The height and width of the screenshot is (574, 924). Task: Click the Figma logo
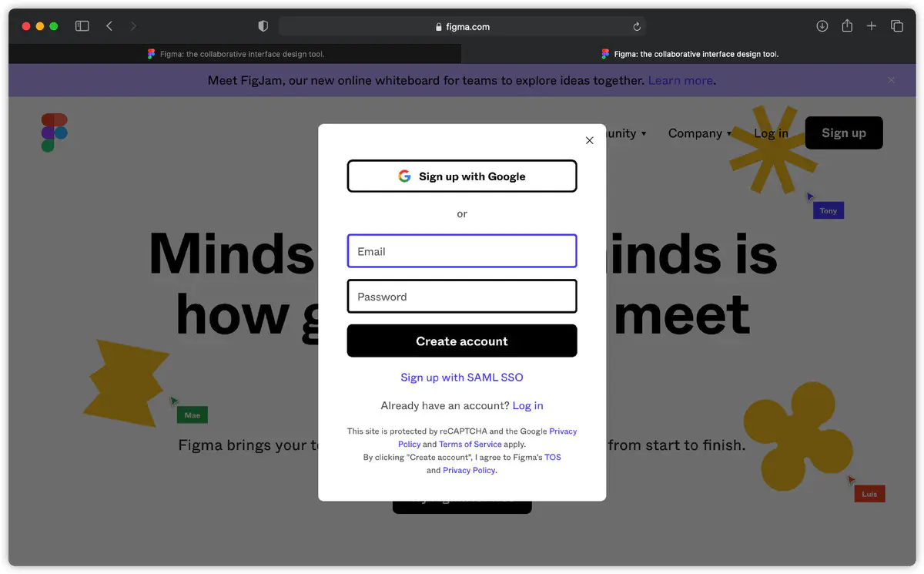point(55,133)
